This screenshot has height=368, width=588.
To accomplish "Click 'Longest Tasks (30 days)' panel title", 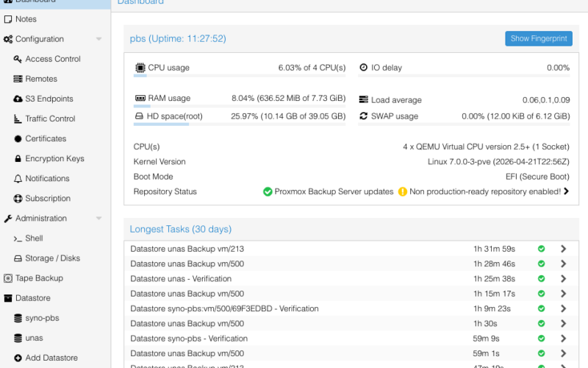I will pyautogui.click(x=180, y=229).
